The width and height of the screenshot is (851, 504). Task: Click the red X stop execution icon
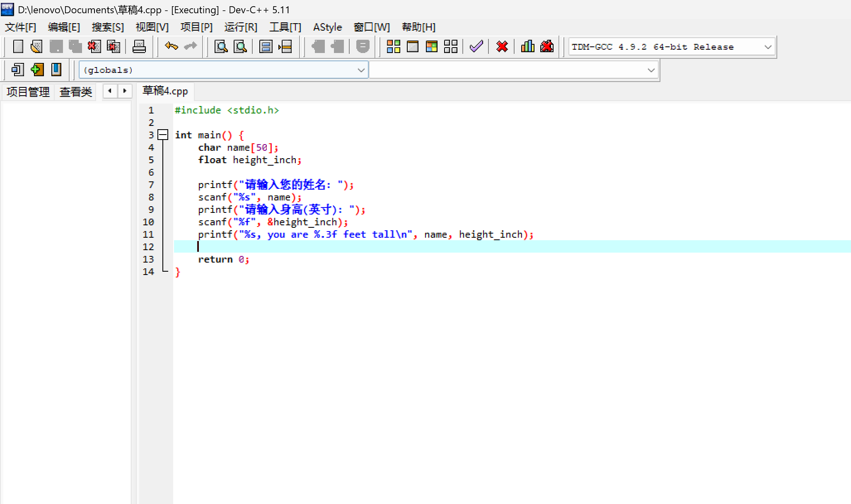tap(502, 46)
